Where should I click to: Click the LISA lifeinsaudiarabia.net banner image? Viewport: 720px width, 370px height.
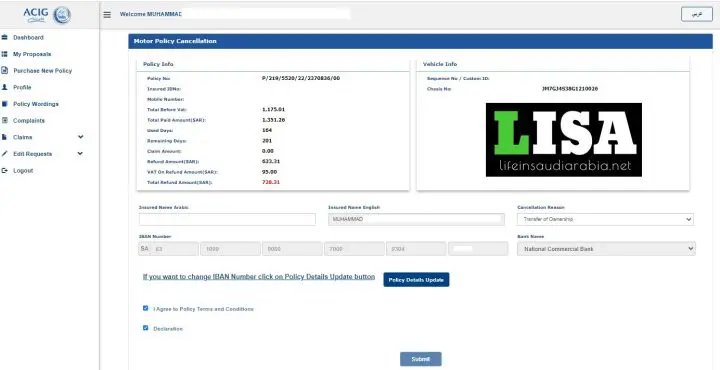coord(564,140)
